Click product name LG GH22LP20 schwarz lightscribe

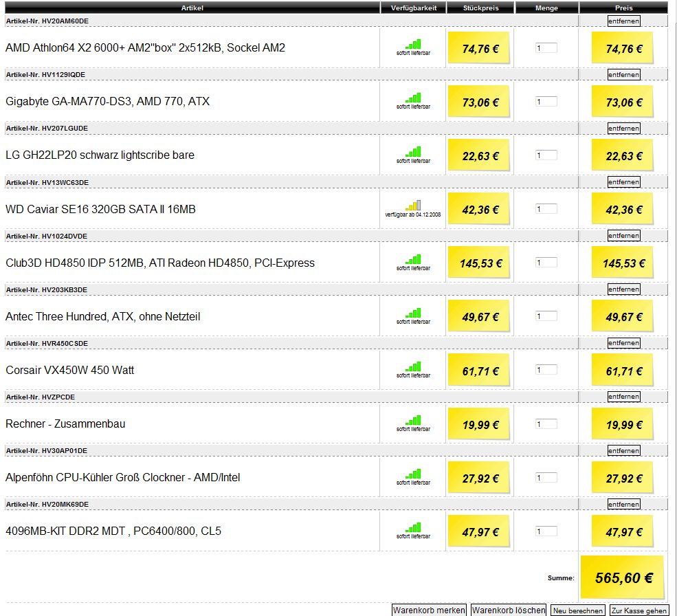tap(100, 155)
